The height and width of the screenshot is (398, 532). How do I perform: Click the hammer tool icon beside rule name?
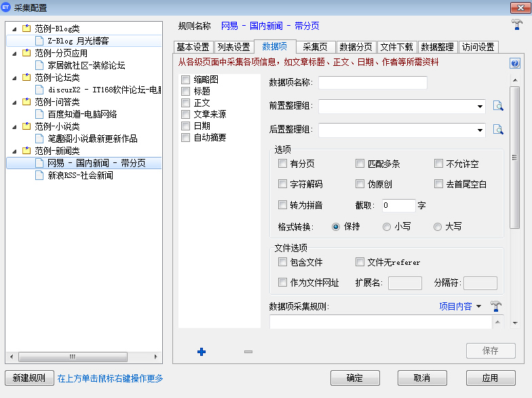tap(517, 24)
